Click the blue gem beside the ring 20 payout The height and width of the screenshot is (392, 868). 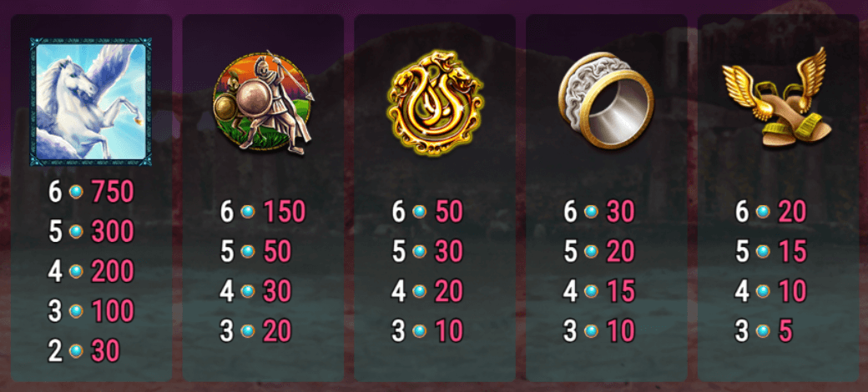tap(591, 252)
